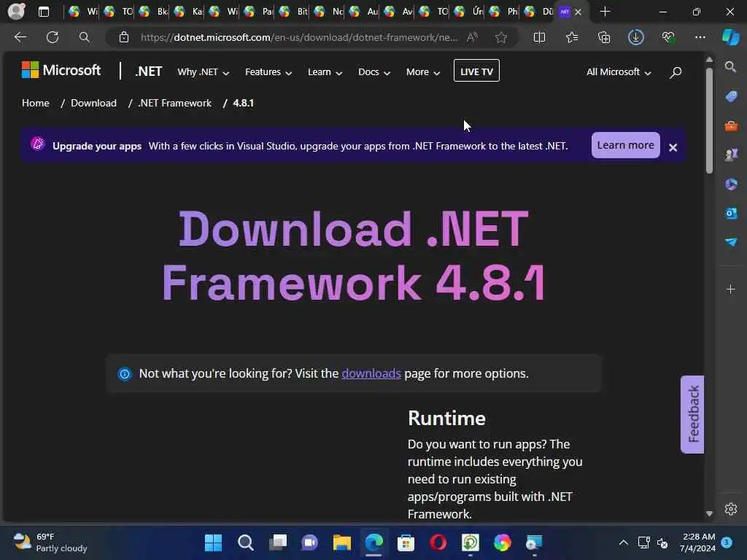Open the Windows Start menu
The image size is (747, 560).
click(x=213, y=542)
